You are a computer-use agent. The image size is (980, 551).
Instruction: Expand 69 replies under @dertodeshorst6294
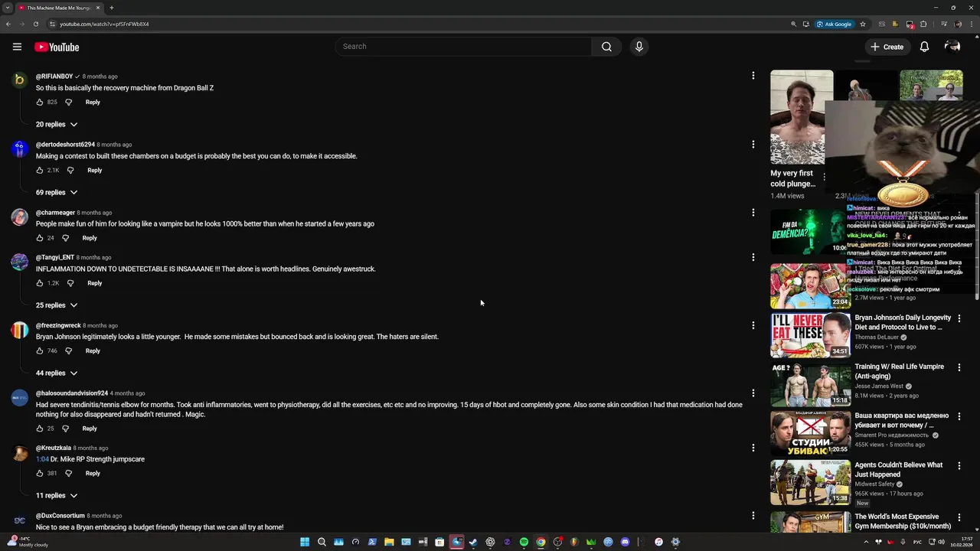[57, 192]
